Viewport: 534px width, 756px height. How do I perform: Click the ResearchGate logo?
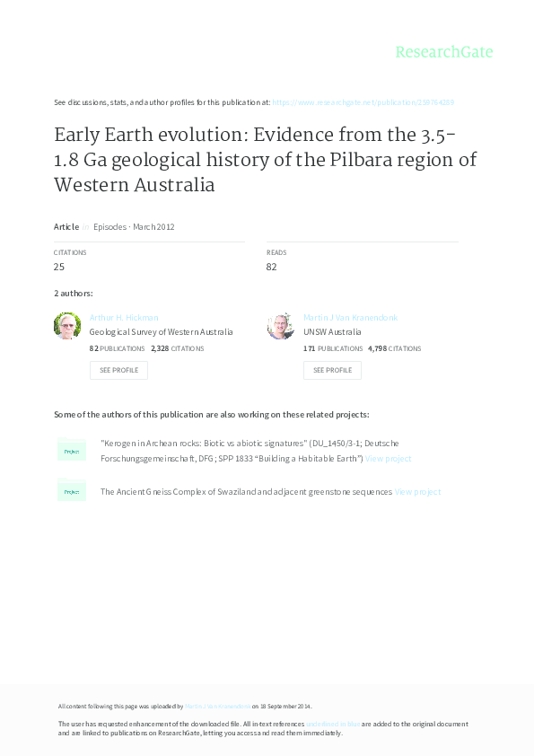tap(446, 52)
